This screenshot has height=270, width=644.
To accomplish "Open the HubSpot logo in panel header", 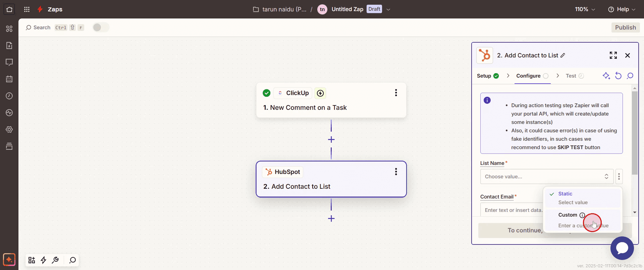I will pyautogui.click(x=485, y=55).
